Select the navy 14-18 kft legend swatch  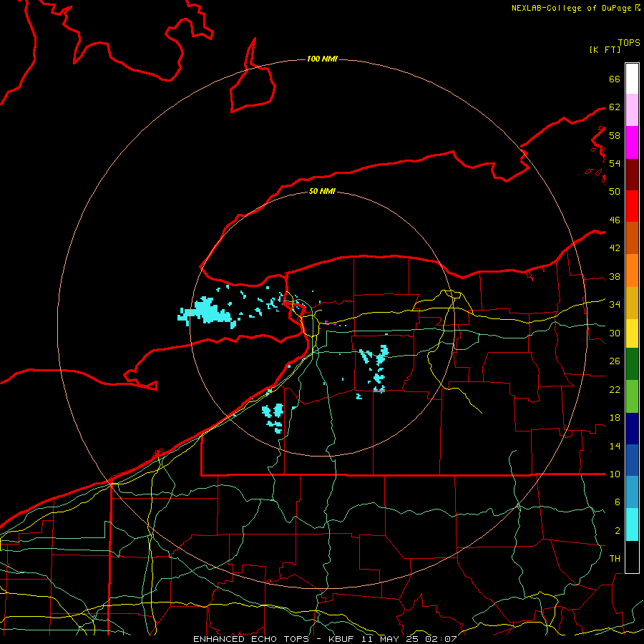click(x=632, y=429)
